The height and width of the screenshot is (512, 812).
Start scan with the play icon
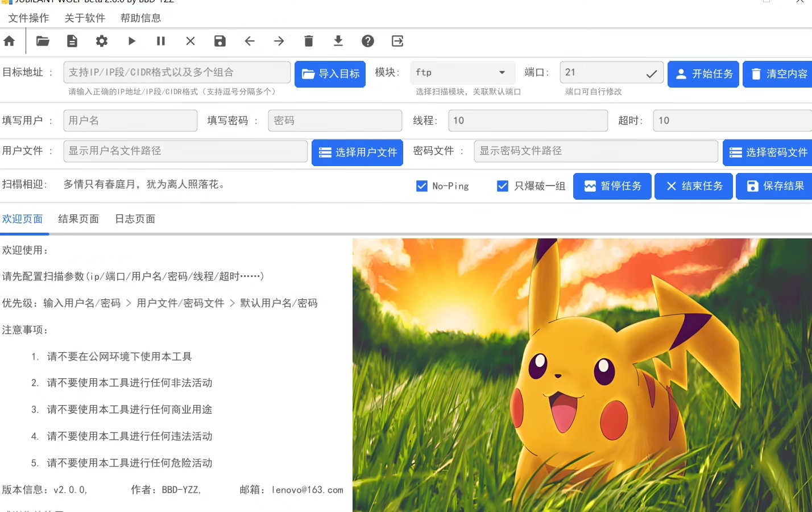click(x=131, y=41)
